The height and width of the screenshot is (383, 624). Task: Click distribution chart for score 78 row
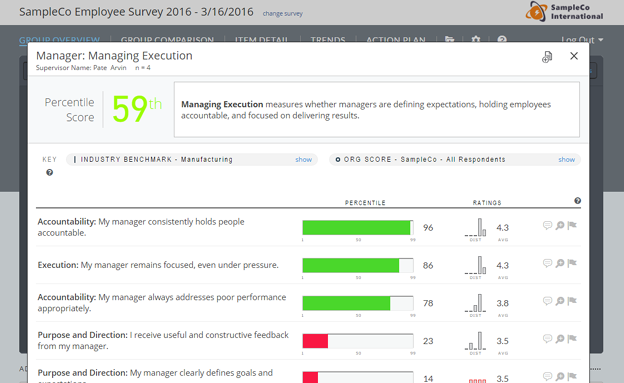(476, 303)
